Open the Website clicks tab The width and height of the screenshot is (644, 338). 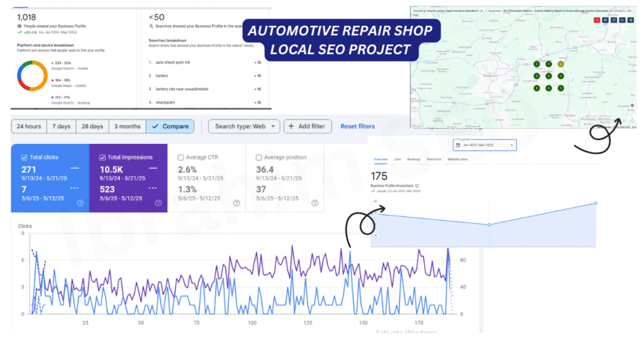pyautogui.click(x=457, y=160)
